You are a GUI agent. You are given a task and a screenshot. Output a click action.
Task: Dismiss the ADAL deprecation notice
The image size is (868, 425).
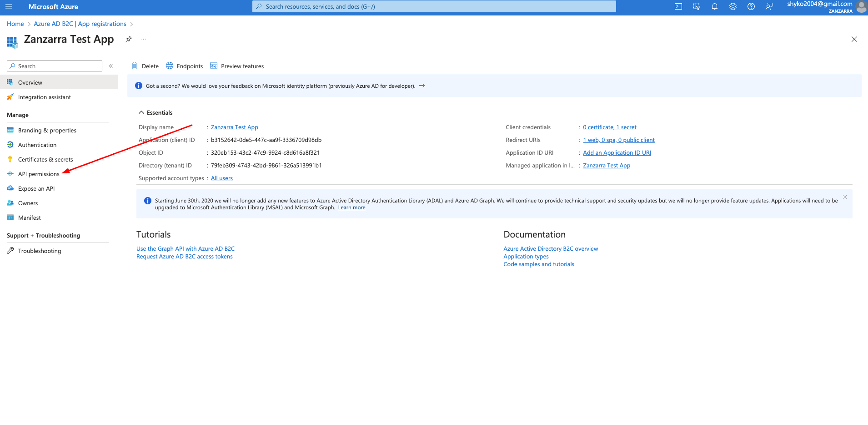pyautogui.click(x=845, y=197)
